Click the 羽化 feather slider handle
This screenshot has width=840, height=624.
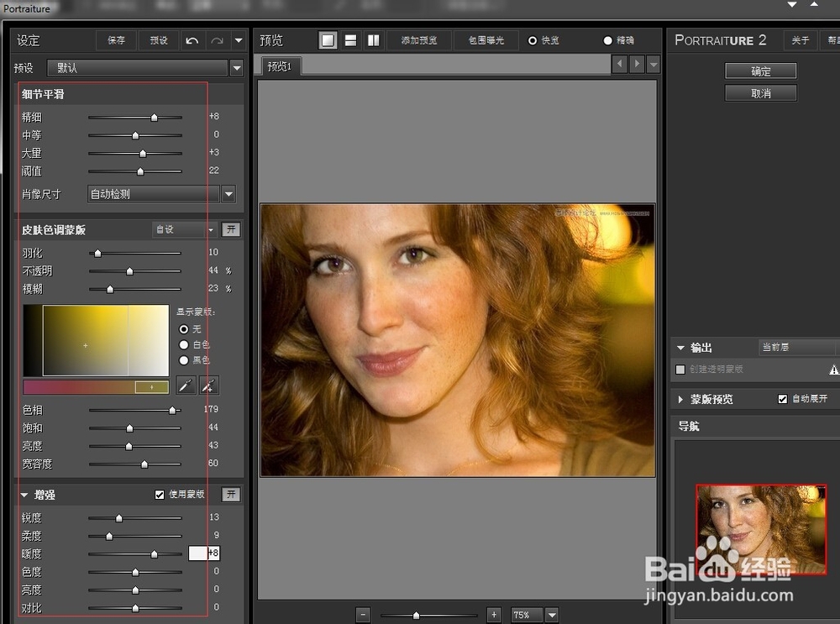point(97,253)
